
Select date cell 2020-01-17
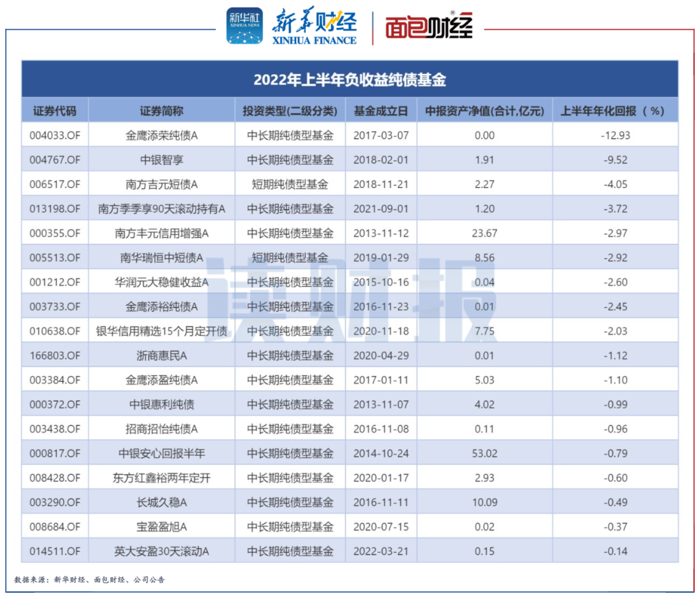click(381, 478)
